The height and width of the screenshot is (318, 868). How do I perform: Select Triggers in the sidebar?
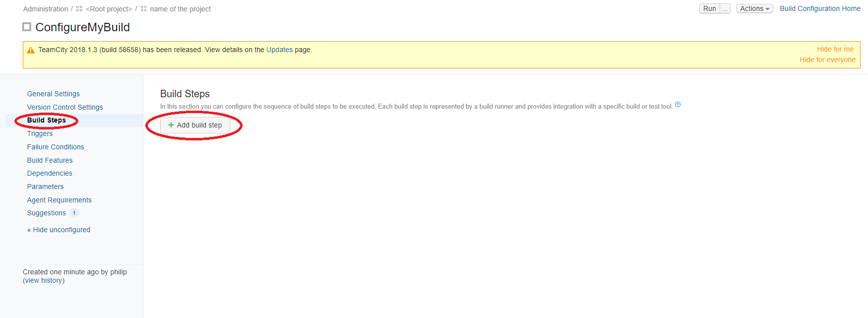point(40,133)
